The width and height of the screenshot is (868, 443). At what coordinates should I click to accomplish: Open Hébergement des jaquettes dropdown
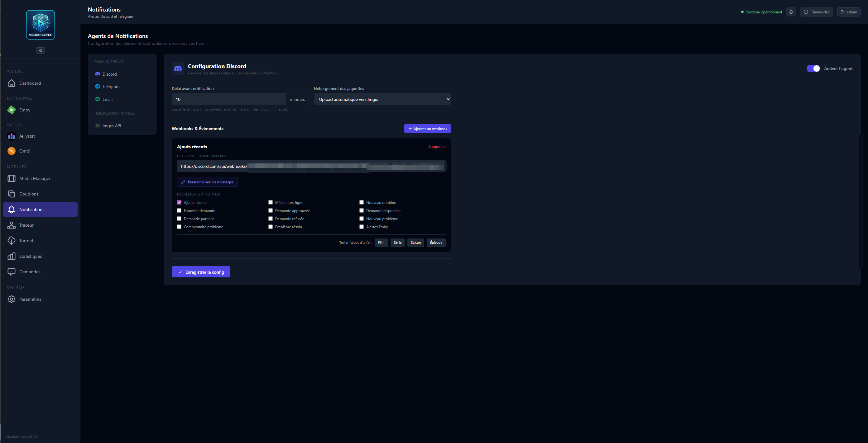click(x=382, y=99)
